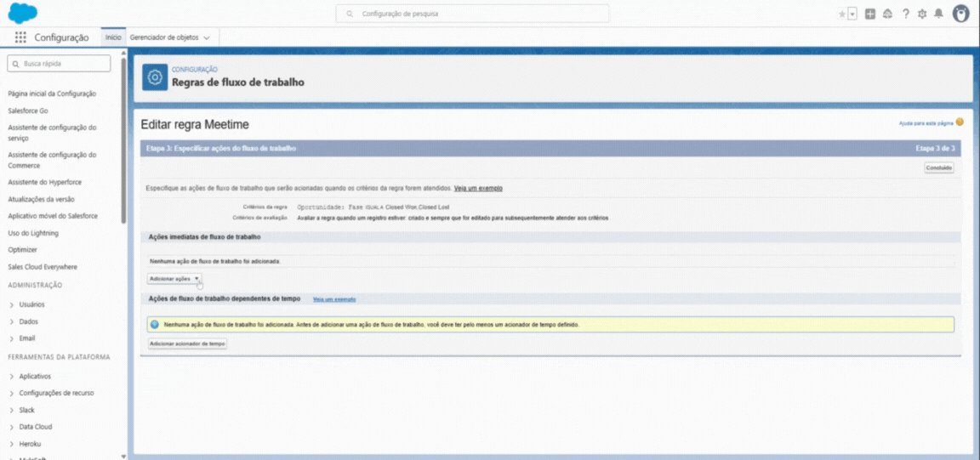Click the Etapa 3 de 3 label
Image resolution: width=980 pixels, height=460 pixels.
pos(935,149)
